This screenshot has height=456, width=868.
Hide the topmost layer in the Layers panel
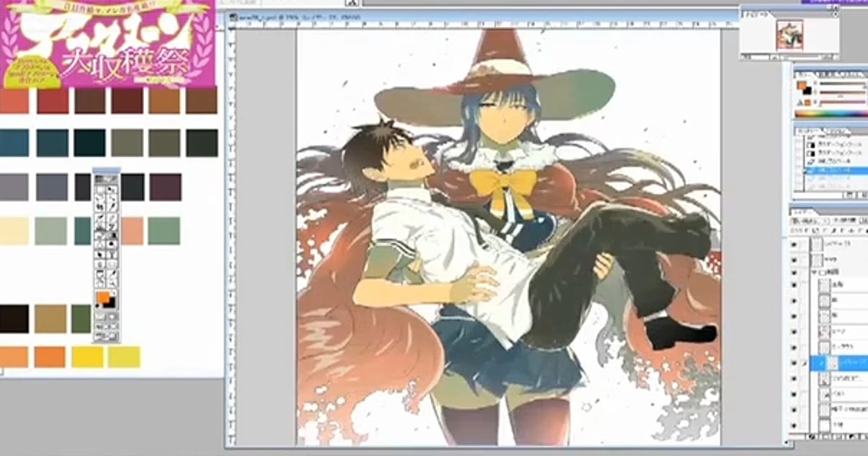pyautogui.click(x=794, y=244)
